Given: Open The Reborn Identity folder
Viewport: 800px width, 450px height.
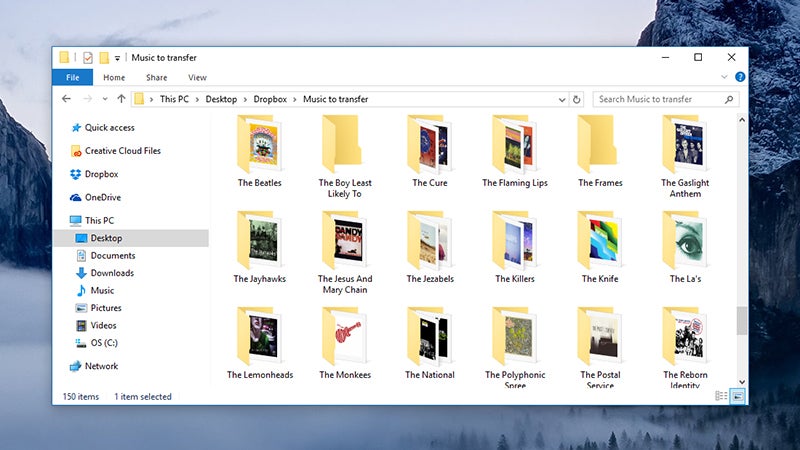Looking at the screenshot, I should pos(685,347).
